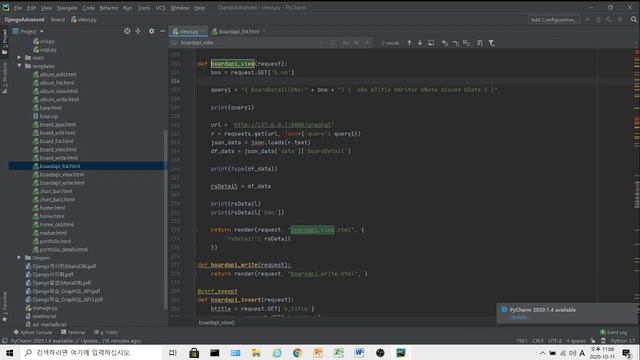Open Project panel settings gear
640x360 pixels.
(x=151, y=31)
